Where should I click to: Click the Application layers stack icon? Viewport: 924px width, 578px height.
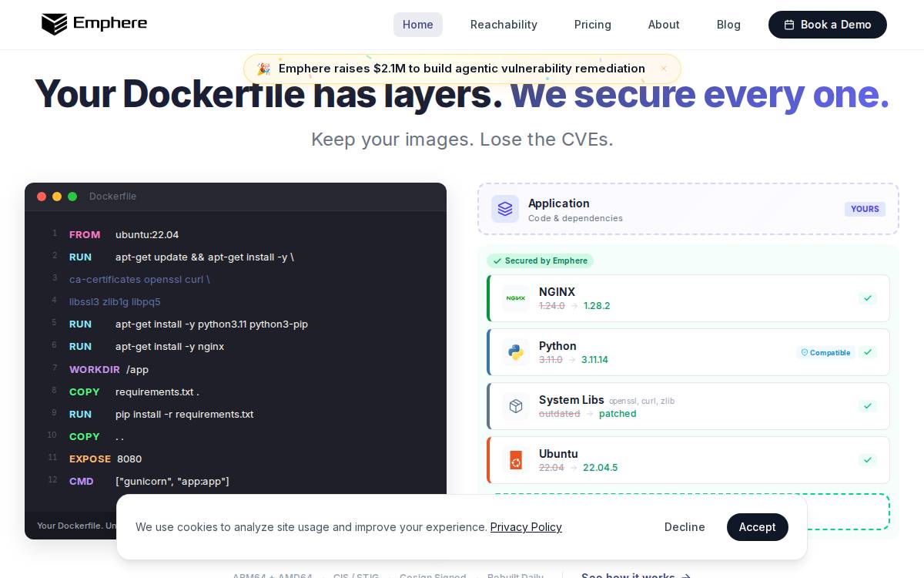click(505, 209)
